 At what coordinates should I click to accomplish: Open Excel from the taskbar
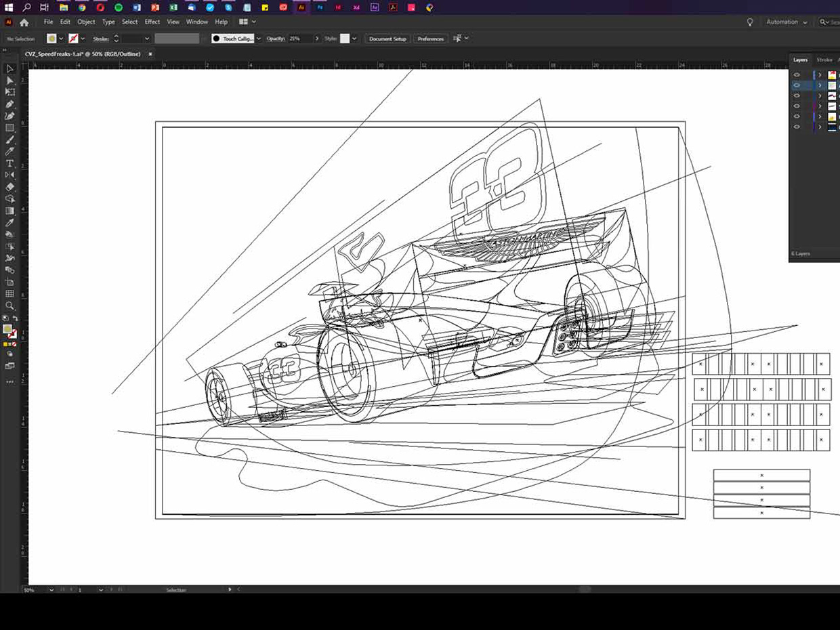pos(173,7)
